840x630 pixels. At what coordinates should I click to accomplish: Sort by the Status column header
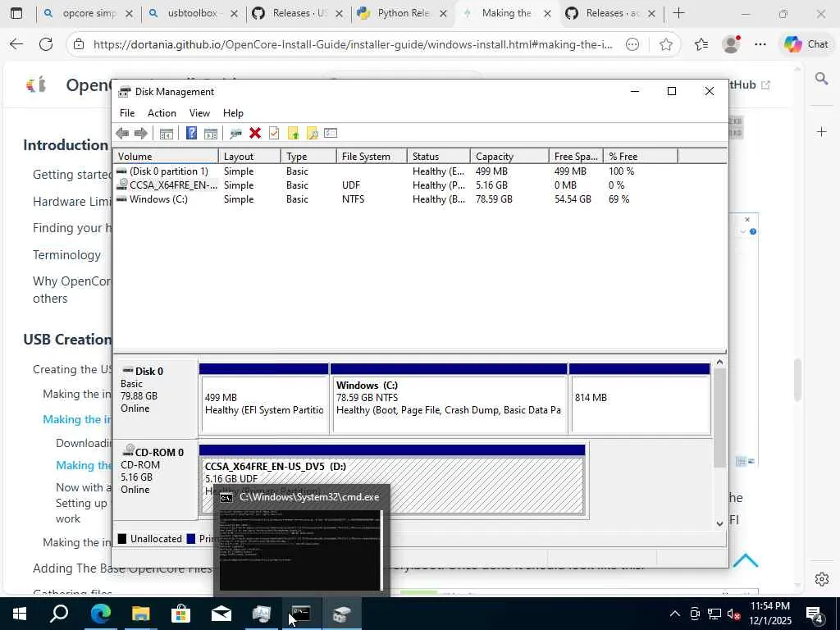439,157
